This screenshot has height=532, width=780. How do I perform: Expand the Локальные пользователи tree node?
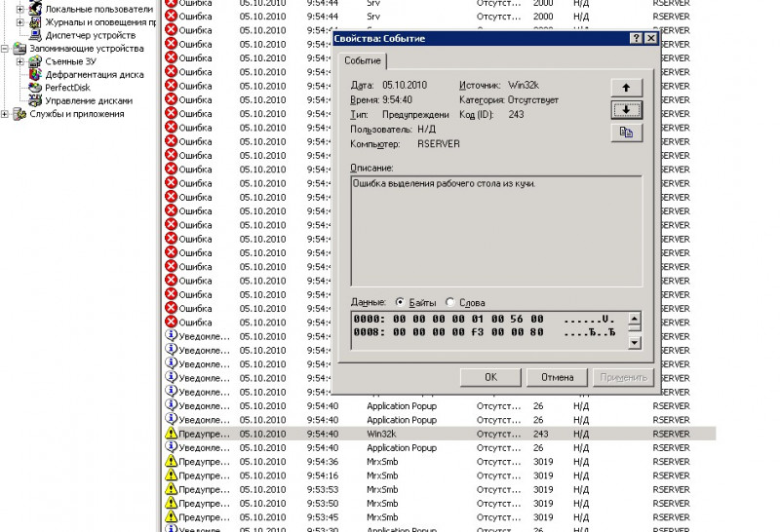(x=19, y=9)
